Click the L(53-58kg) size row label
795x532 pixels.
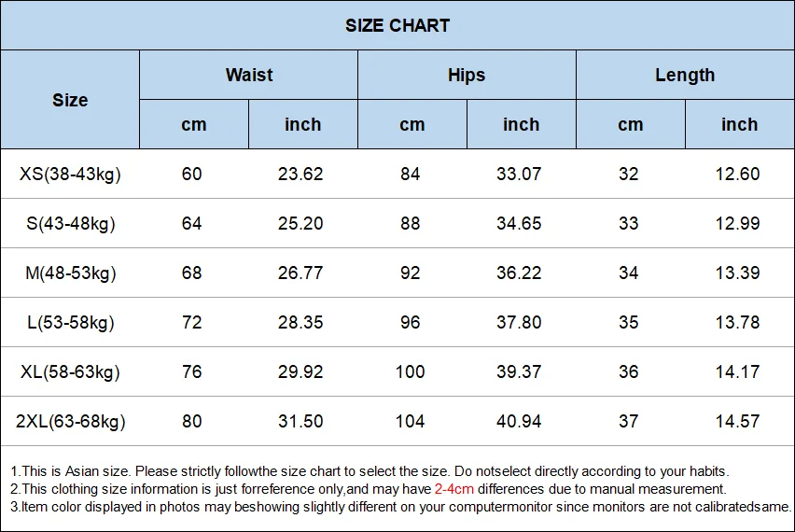pyautogui.click(x=71, y=322)
